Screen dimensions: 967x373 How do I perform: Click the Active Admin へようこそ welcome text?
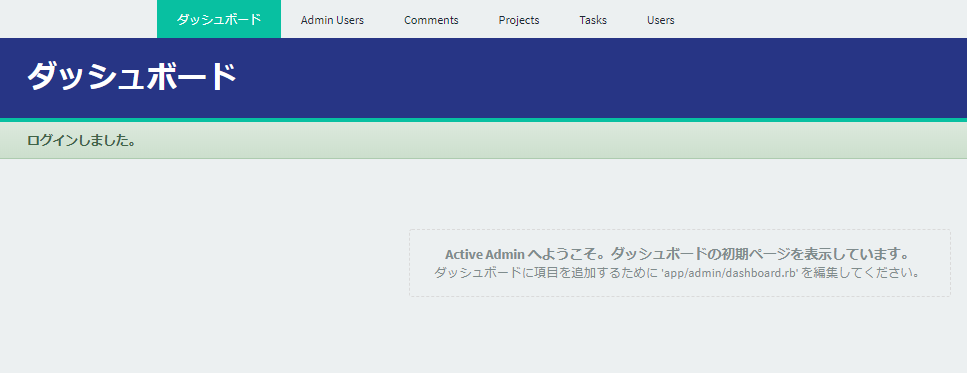click(678, 254)
